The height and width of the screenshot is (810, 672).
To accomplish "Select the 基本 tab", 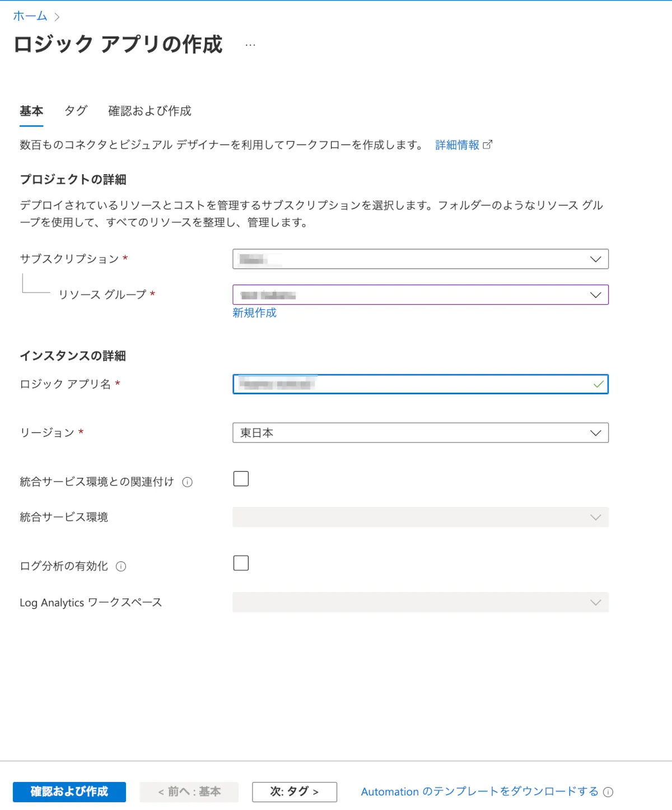I will (31, 111).
